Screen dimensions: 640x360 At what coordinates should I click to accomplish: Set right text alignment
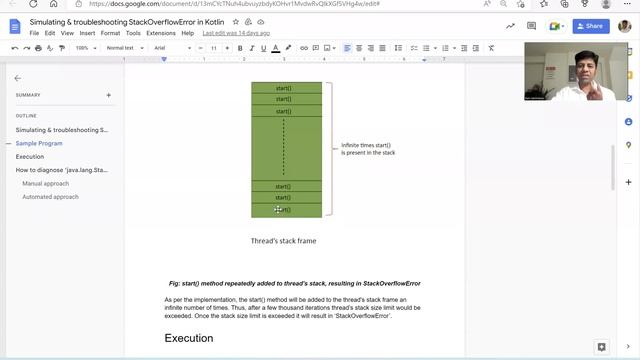tap(371, 48)
